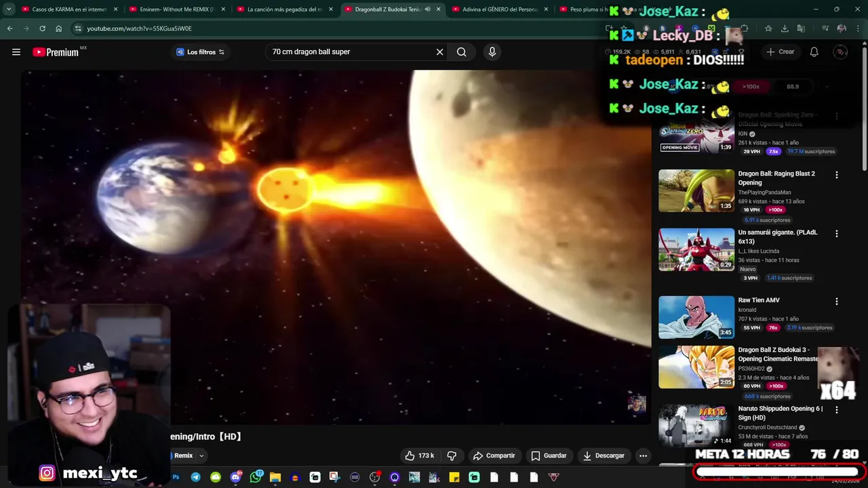
Task: Open the browser downloads icon
Action: point(785,28)
